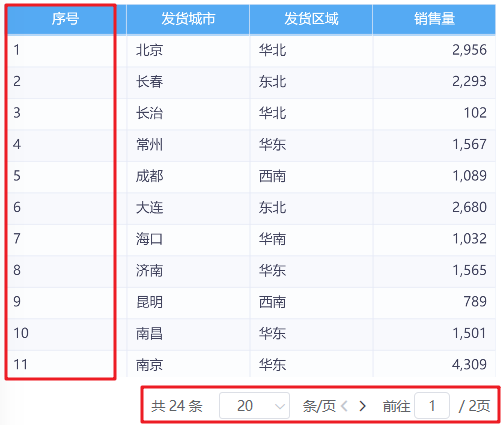503x425 pixels.
Task: Select the 海口 row's 华南 region cell
Action: tap(311, 239)
